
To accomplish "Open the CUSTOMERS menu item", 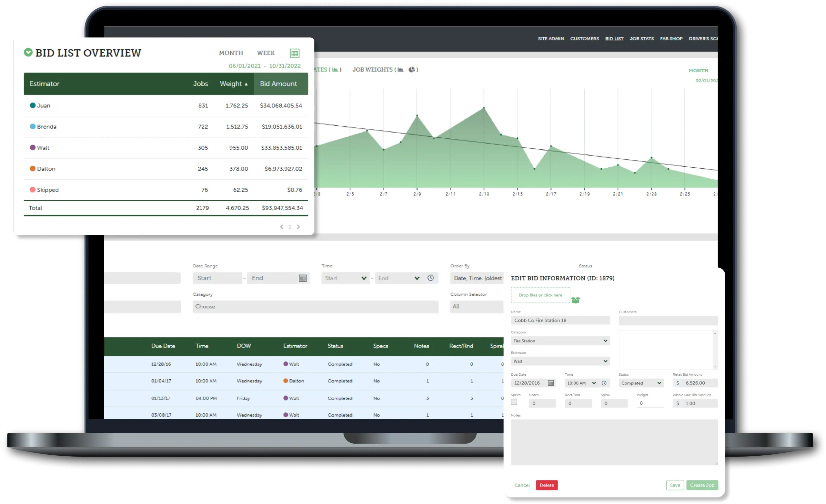I will 584,39.
